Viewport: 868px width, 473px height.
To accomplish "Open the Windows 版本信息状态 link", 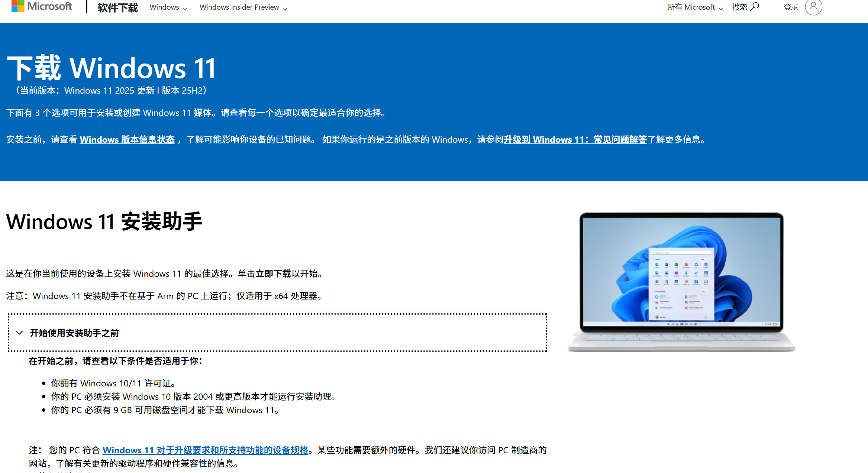I will click(127, 140).
